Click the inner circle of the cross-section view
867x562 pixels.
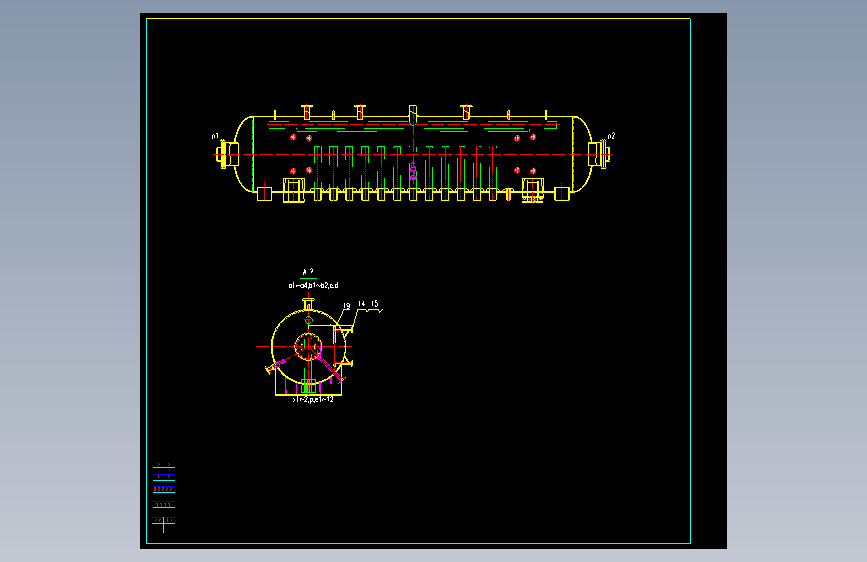[308, 347]
